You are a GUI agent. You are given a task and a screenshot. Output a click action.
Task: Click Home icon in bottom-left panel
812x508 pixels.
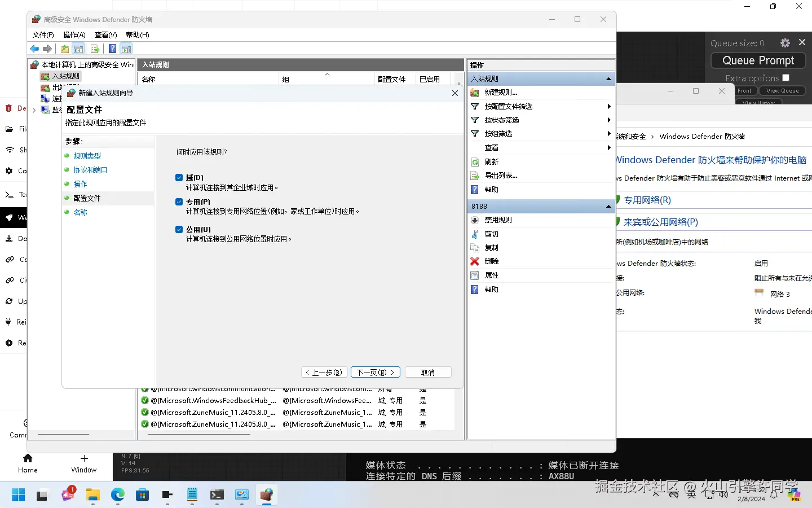coord(28,458)
